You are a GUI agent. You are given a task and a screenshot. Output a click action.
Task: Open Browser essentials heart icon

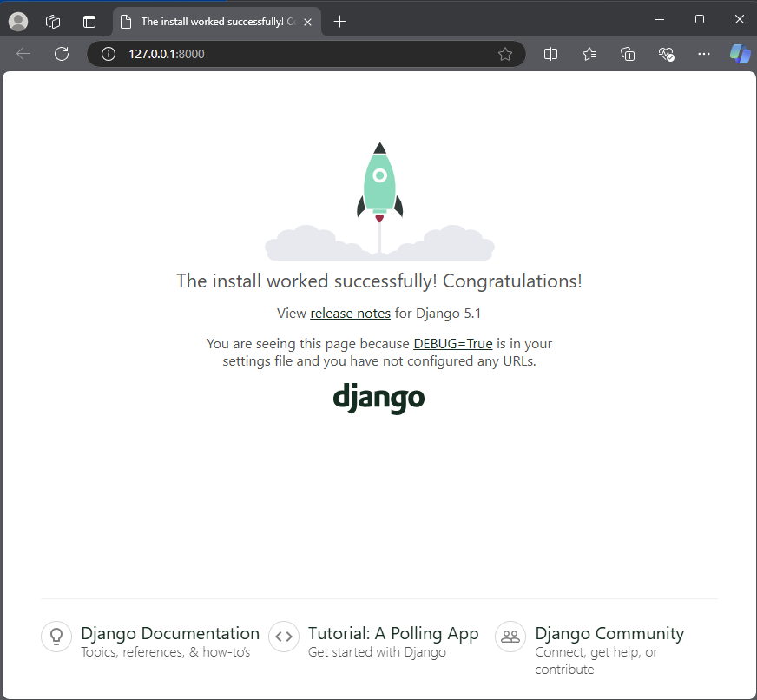point(666,54)
